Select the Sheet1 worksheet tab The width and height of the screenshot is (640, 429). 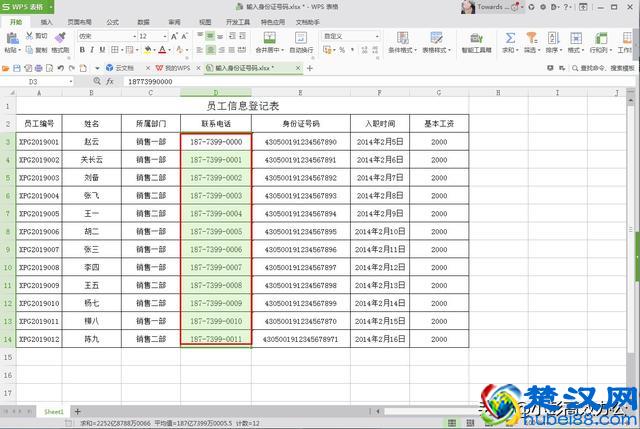click(x=54, y=411)
